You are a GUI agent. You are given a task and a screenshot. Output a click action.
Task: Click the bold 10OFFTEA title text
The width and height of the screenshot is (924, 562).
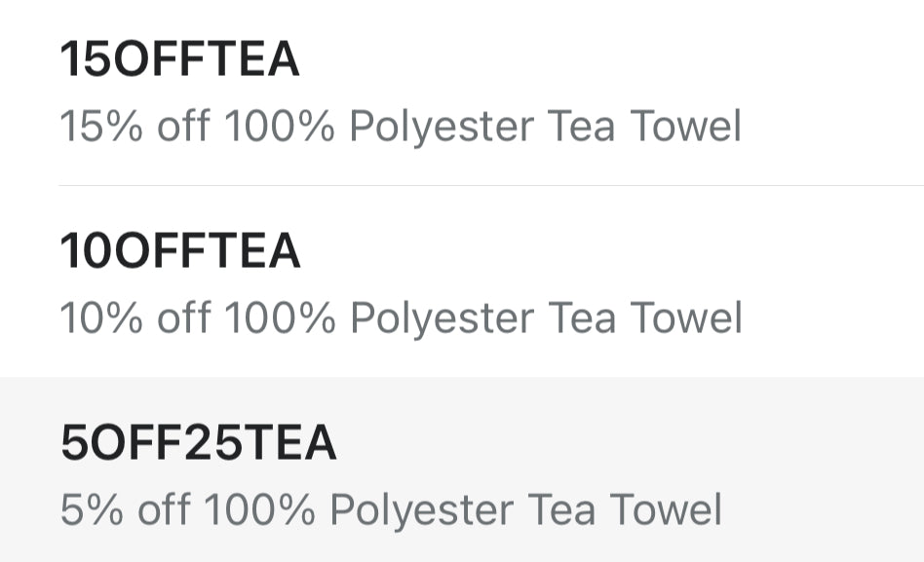(x=180, y=252)
